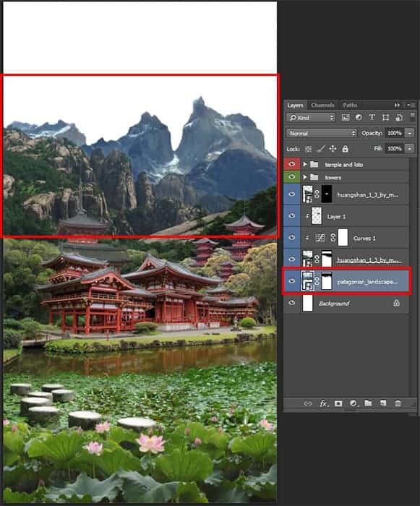Image resolution: width=420 pixels, height=506 pixels.
Task: Add a layer style with fx icon
Action: (x=323, y=403)
